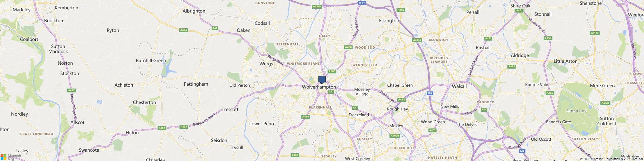Click the Codsall place label

tap(262, 23)
